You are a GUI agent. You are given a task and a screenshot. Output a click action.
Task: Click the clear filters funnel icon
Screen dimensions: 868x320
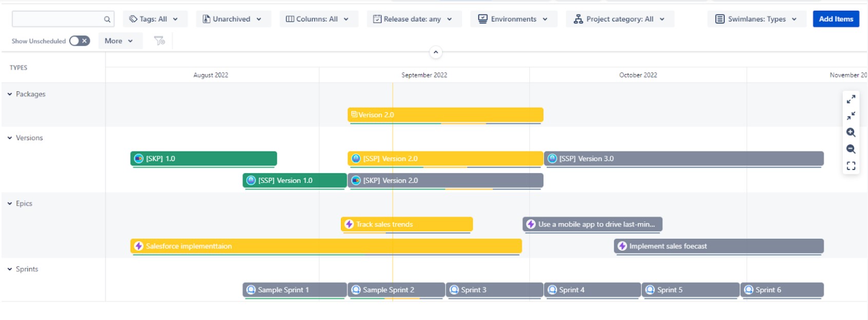(160, 41)
